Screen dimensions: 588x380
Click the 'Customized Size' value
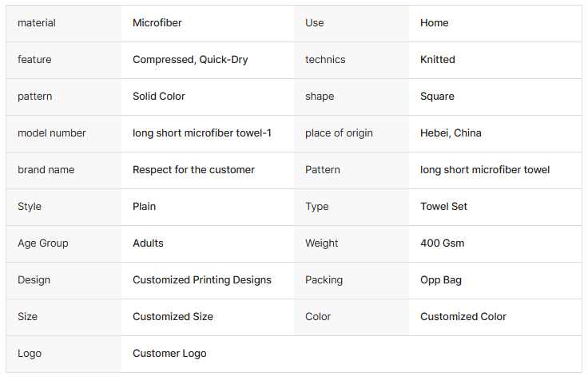[x=173, y=317]
